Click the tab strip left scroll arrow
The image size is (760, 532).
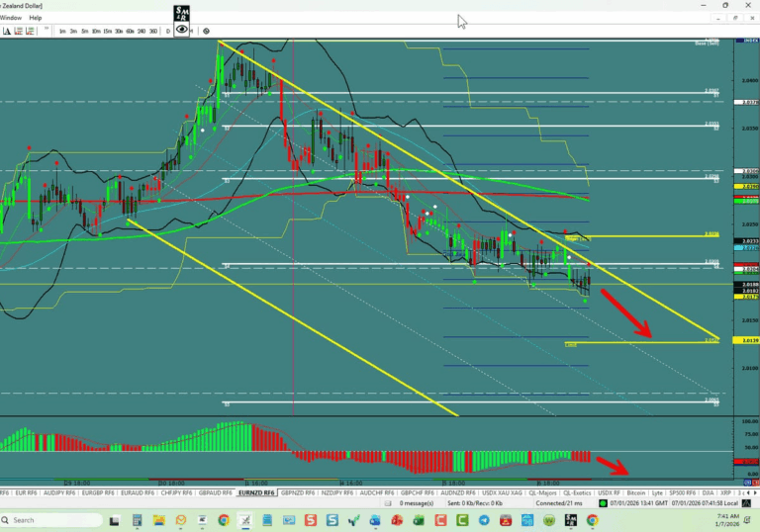(x=748, y=492)
